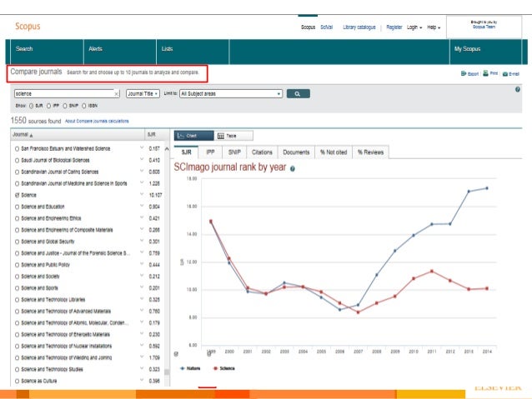Uncheck the Science journal checkbox
This screenshot has height=399, width=532.
click(17, 195)
